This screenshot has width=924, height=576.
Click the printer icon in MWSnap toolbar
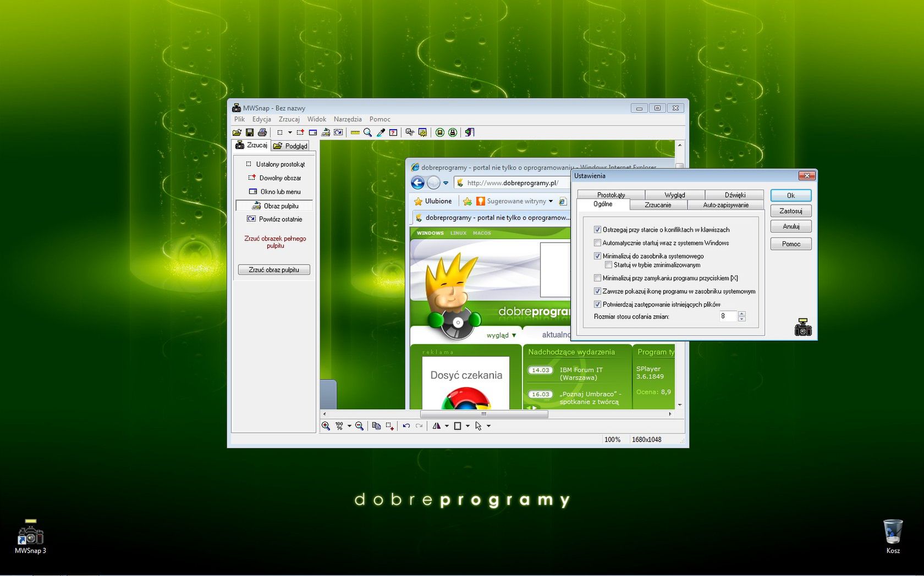tap(262, 132)
